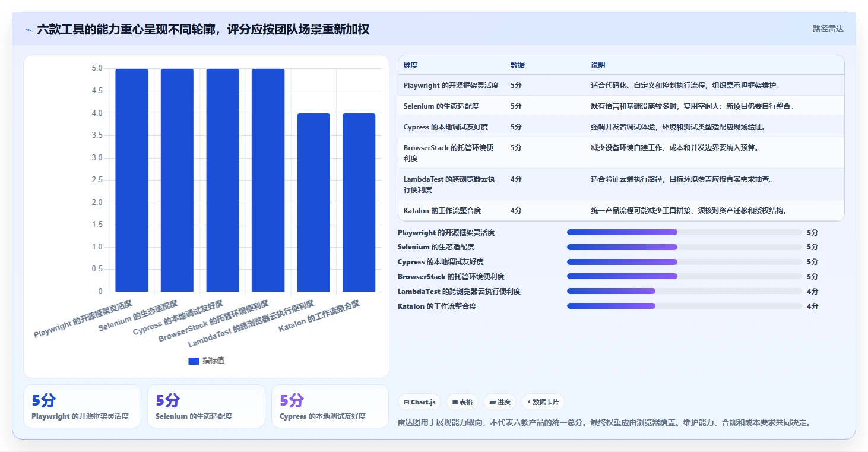Screen dimensions: 868x452
Task: Click the 5分 Playwright 的开源框架灵活度 stat card
Action: tap(83, 406)
